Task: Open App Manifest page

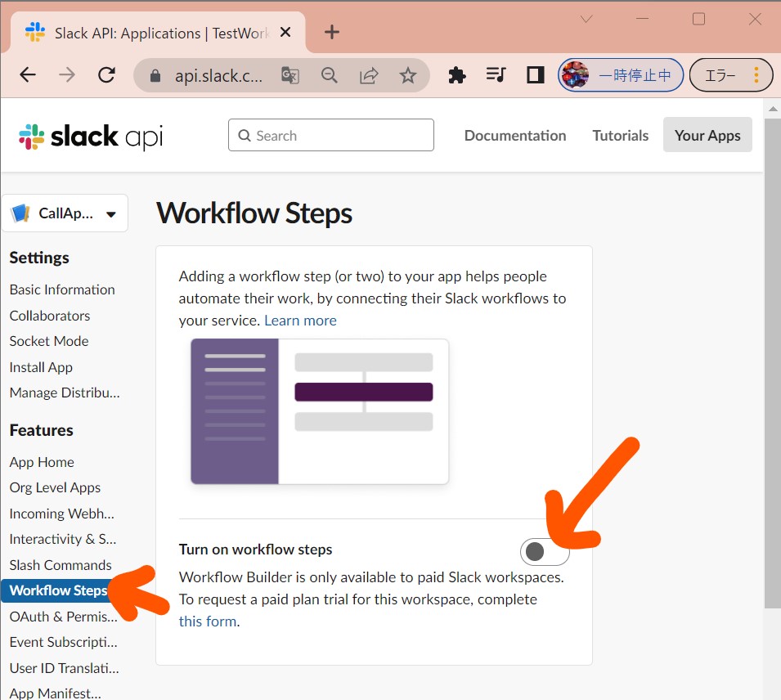Action: [56, 693]
